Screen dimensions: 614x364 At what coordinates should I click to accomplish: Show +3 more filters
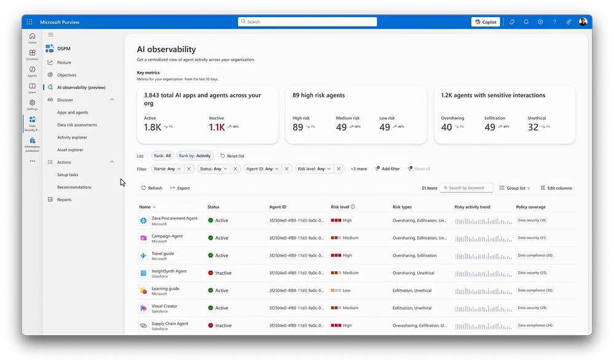coord(359,169)
